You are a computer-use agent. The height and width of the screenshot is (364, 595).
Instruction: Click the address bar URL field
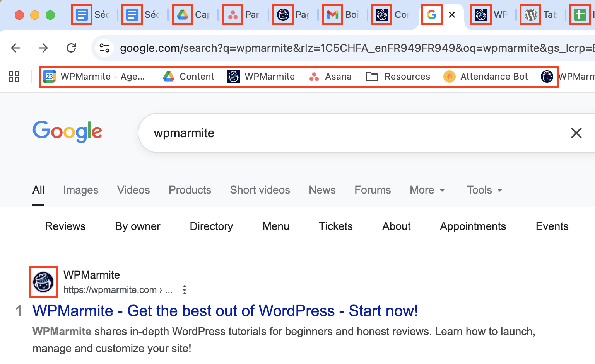click(x=356, y=48)
